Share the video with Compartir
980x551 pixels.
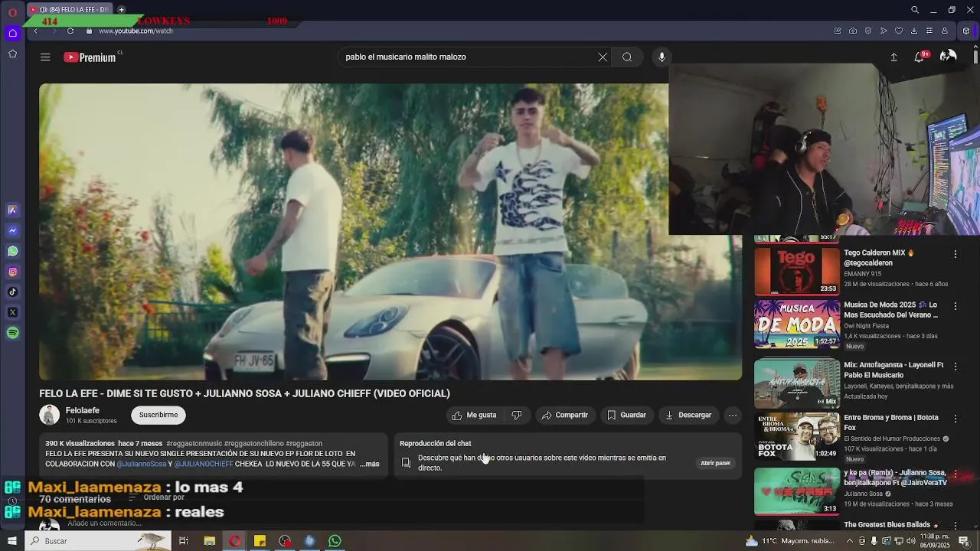coord(565,415)
